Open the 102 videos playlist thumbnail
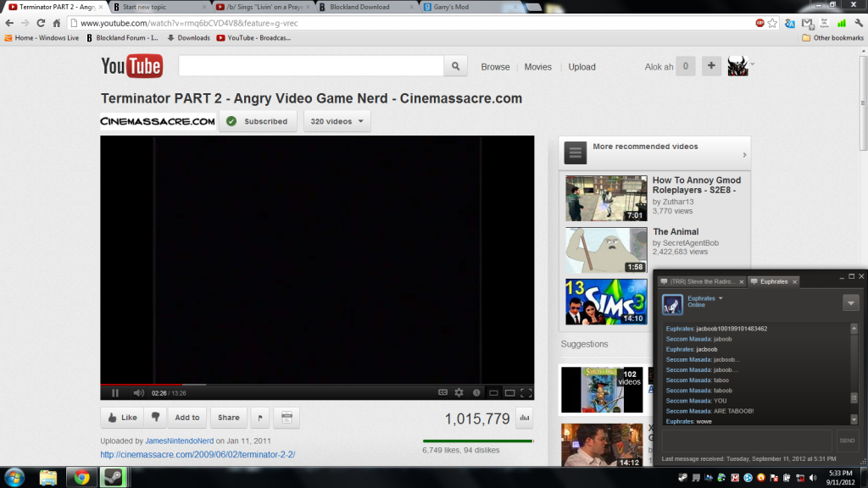This screenshot has height=488, width=868. point(603,390)
